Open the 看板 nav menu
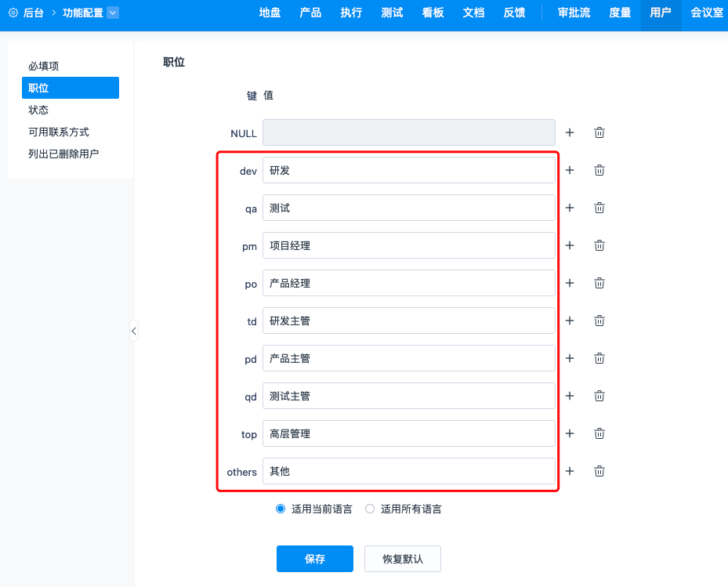This screenshot has width=728, height=587. [x=433, y=13]
